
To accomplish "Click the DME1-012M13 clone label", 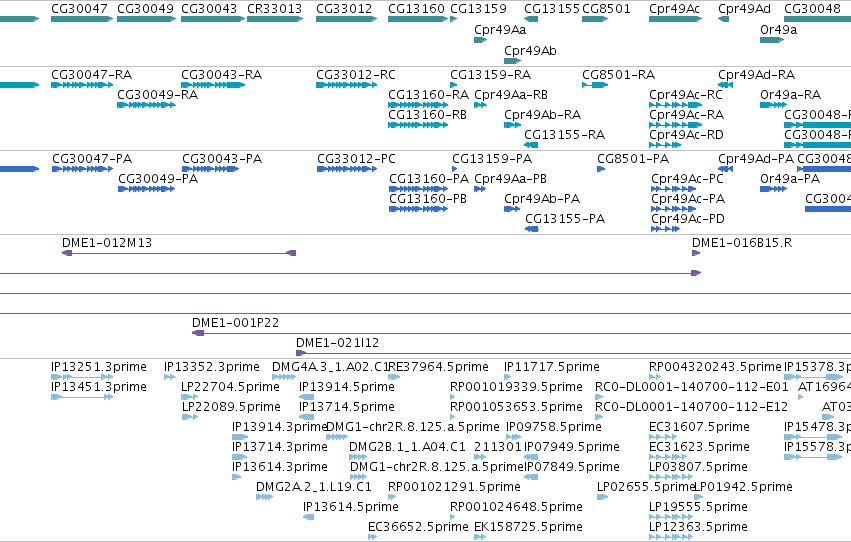I will (107, 243).
